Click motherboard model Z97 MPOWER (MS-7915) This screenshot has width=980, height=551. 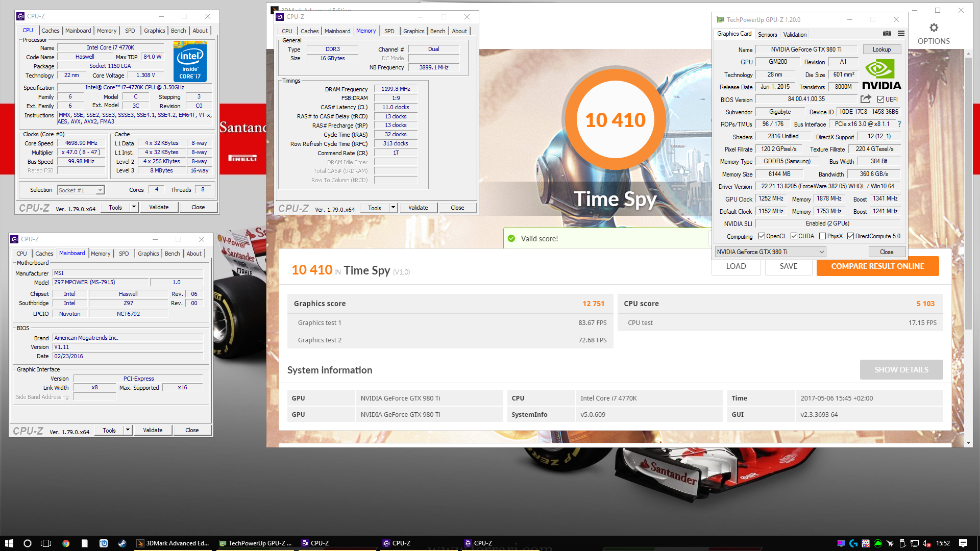[101, 282]
